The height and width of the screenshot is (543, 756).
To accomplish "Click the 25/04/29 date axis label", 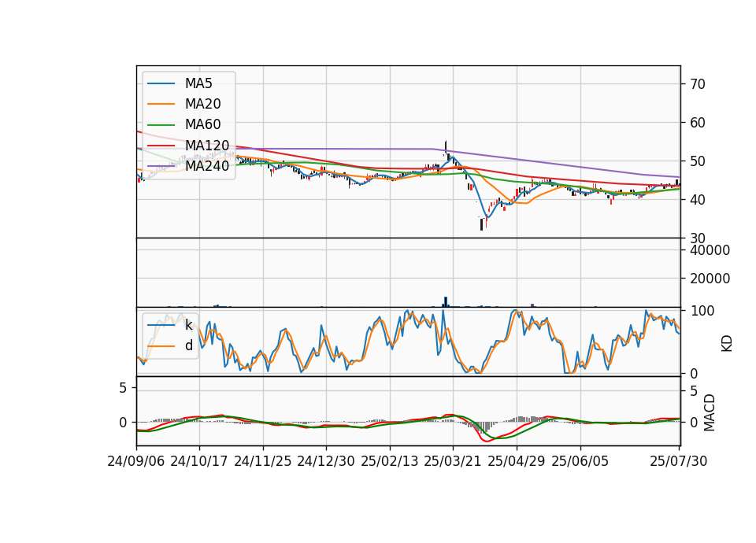I will point(517,461).
